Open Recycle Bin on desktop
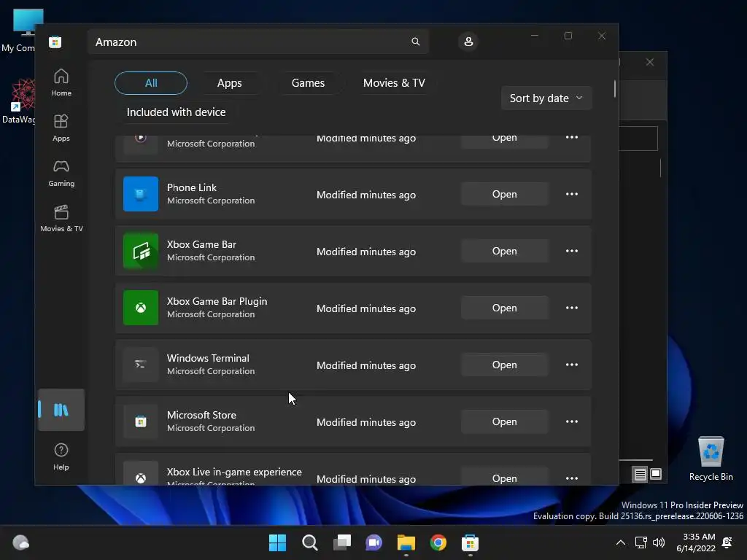Viewport: 747px width, 560px height. click(x=711, y=459)
